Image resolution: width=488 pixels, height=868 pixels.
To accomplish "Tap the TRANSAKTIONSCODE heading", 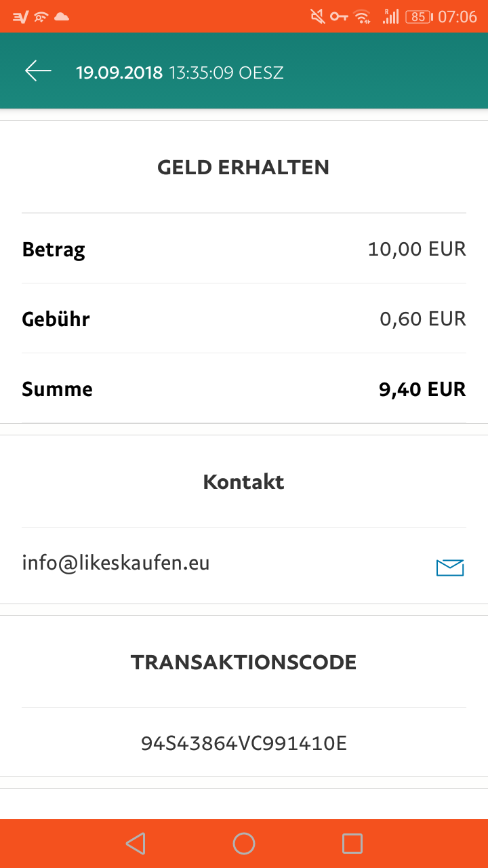I will pos(243,663).
